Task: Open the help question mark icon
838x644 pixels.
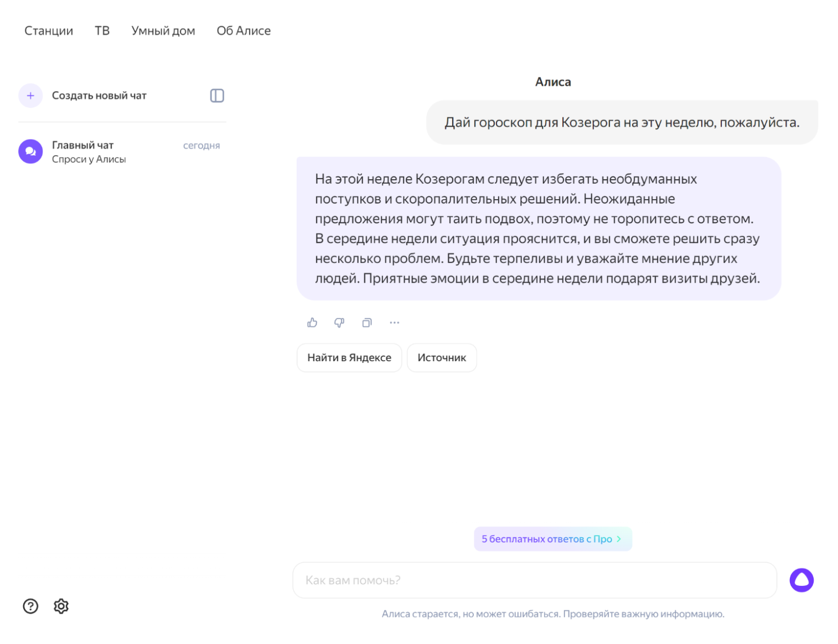Action: 30,606
